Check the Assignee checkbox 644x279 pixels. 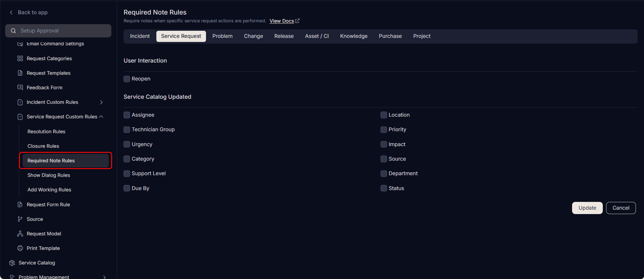pos(127,115)
